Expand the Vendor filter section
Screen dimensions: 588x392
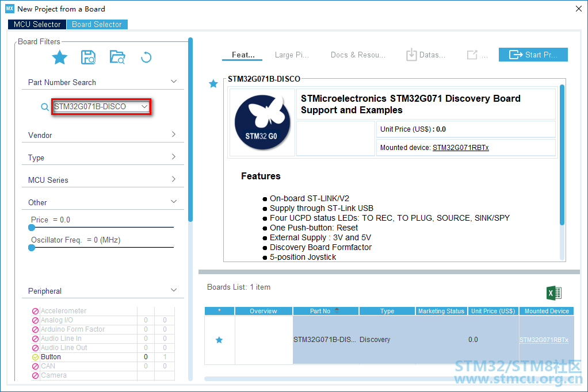pos(174,134)
